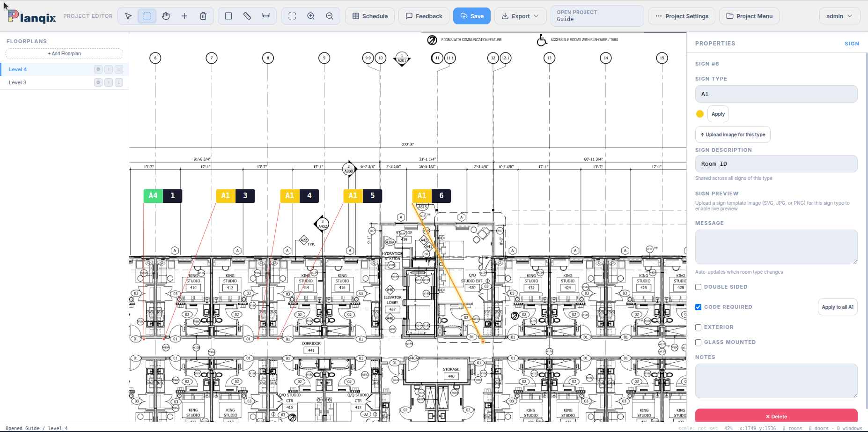Click the Planqix logo

pyautogui.click(x=32, y=17)
